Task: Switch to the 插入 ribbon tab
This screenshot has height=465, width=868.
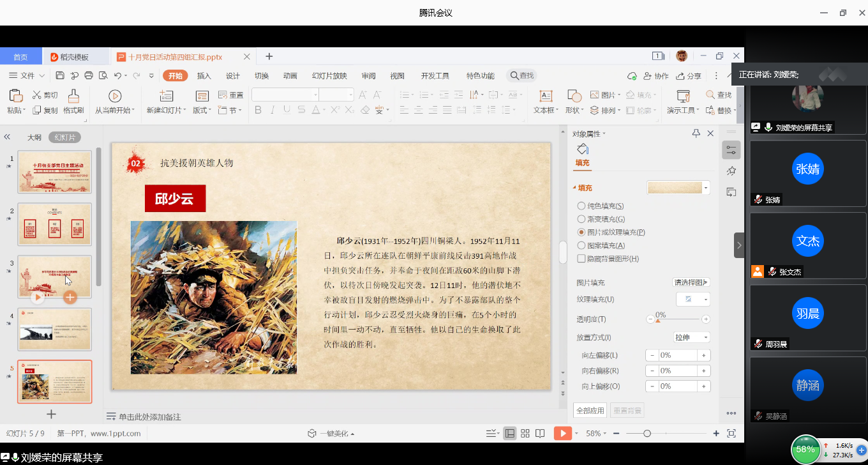Action: tap(204, 76)
